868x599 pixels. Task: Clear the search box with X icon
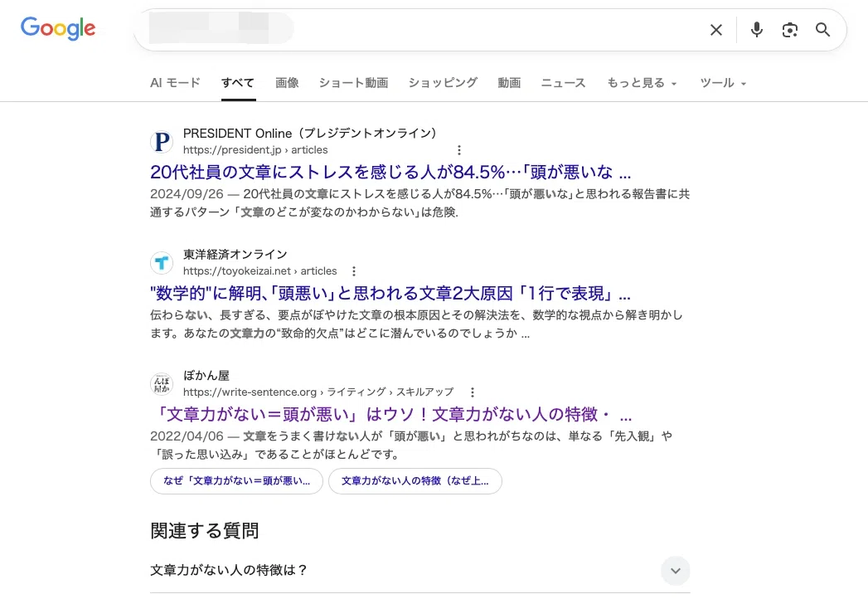coord(715,30)
